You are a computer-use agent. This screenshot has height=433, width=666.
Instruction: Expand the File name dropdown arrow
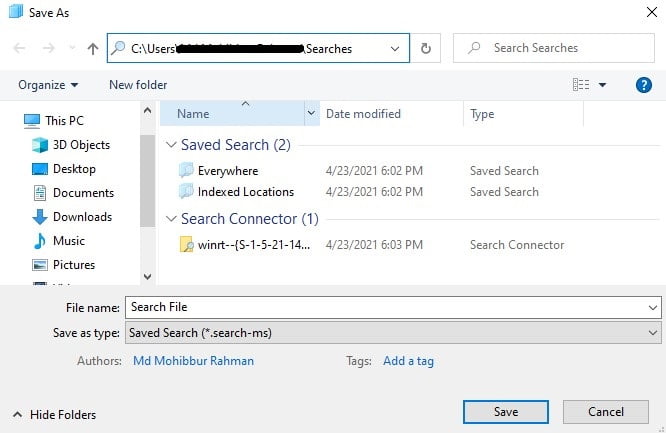point(652,307)
